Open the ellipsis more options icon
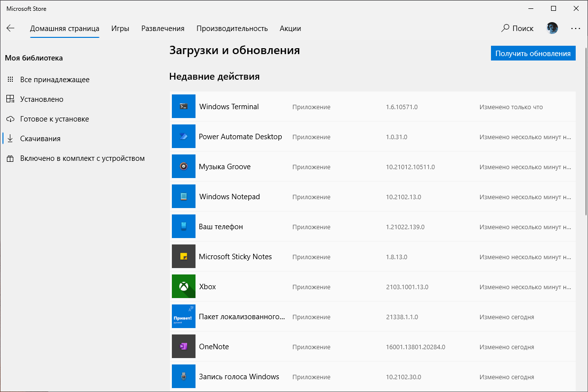Screen dimensions: 588x392 tap(575, 28)
